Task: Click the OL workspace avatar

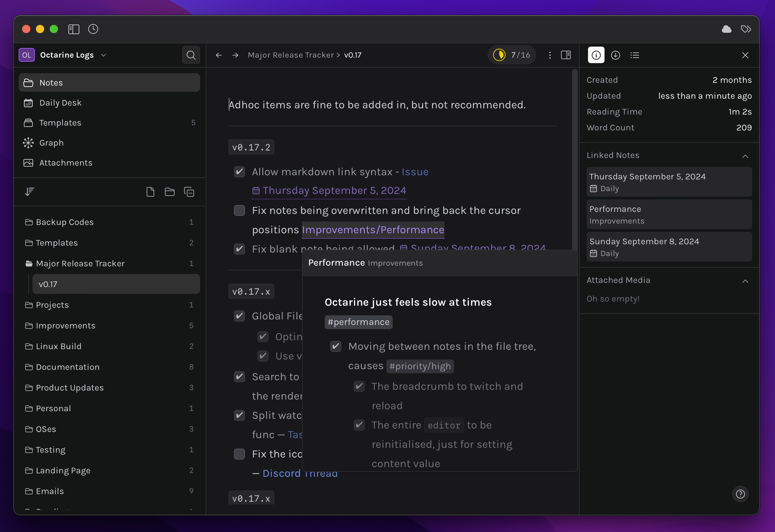Action: click(x=27, y=55)
